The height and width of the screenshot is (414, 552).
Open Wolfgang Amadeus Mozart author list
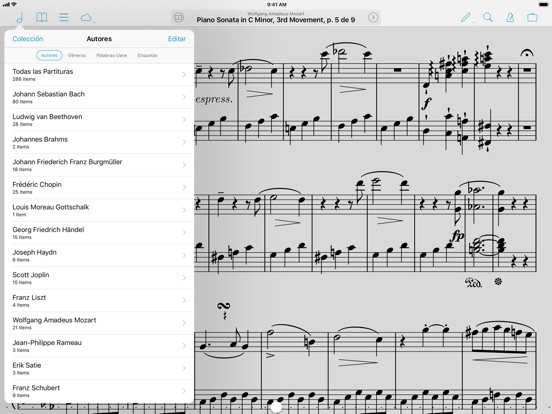tap(99, 323)
